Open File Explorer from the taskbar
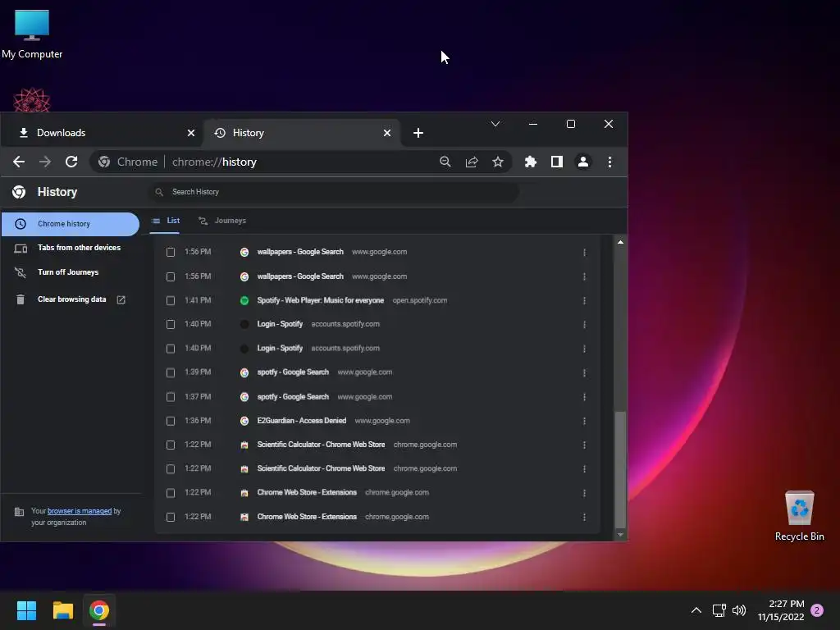The width and height of the screenshot is (840, 630). click(x=62, y=610)
